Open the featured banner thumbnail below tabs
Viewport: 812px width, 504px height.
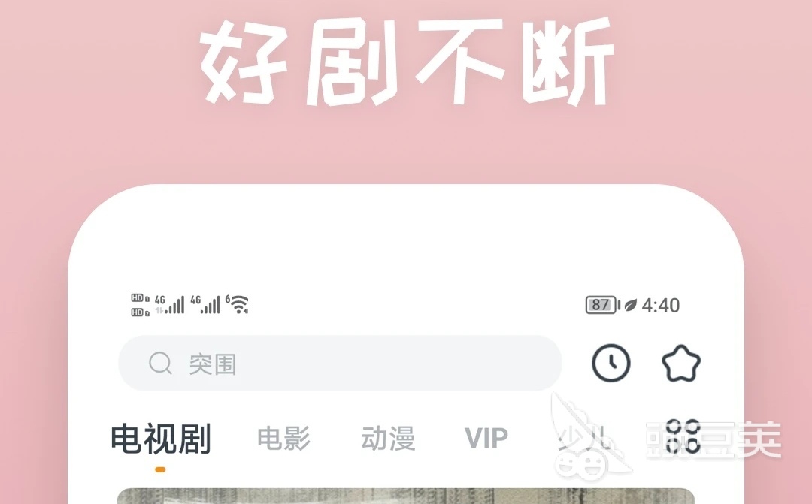coord(405,496)
